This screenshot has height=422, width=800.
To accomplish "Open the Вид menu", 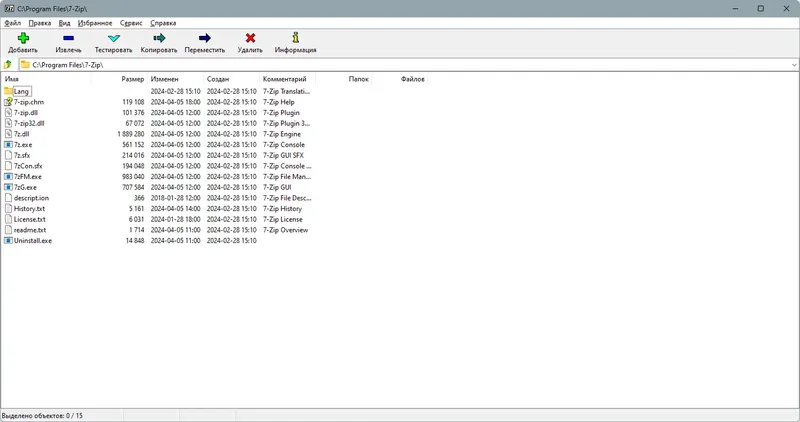I will tap(64, 23).
